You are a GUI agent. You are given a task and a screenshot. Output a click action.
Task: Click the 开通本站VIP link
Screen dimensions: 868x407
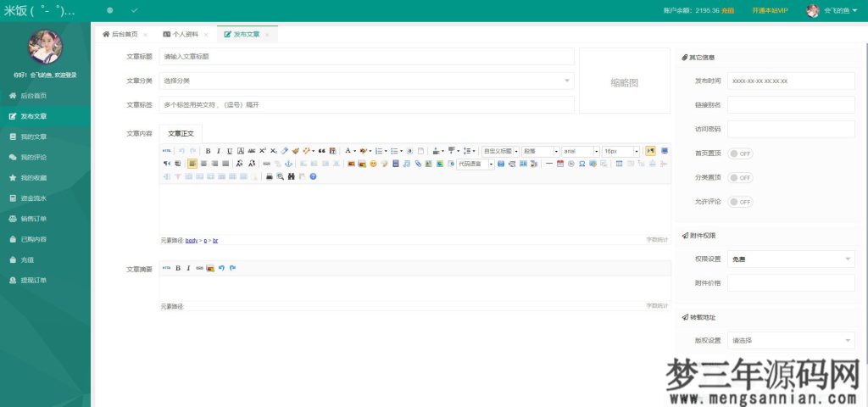point(770,11)
